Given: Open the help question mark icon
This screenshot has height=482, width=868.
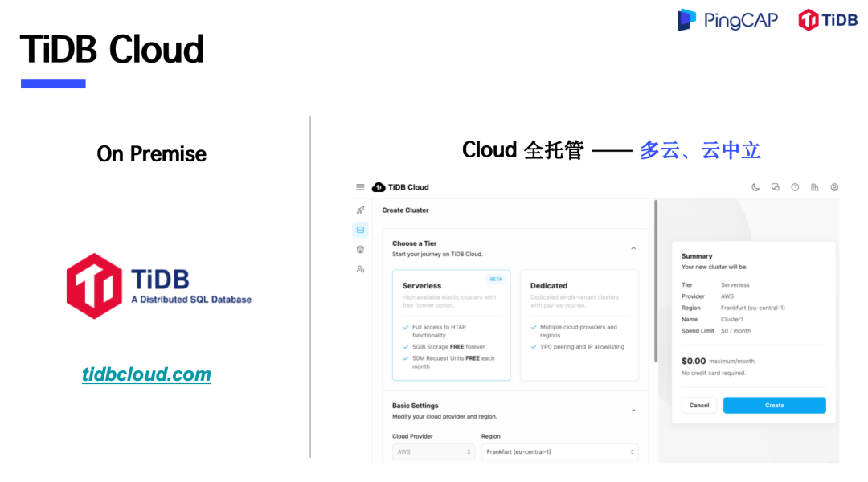Looking at the screenshot, I should click(x=795, y=187).
